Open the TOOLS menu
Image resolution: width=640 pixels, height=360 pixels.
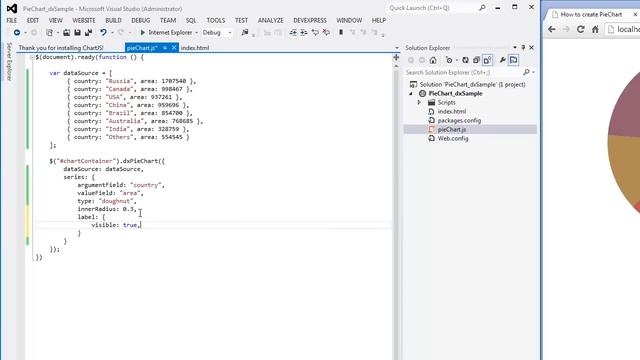tap(216, 20)
